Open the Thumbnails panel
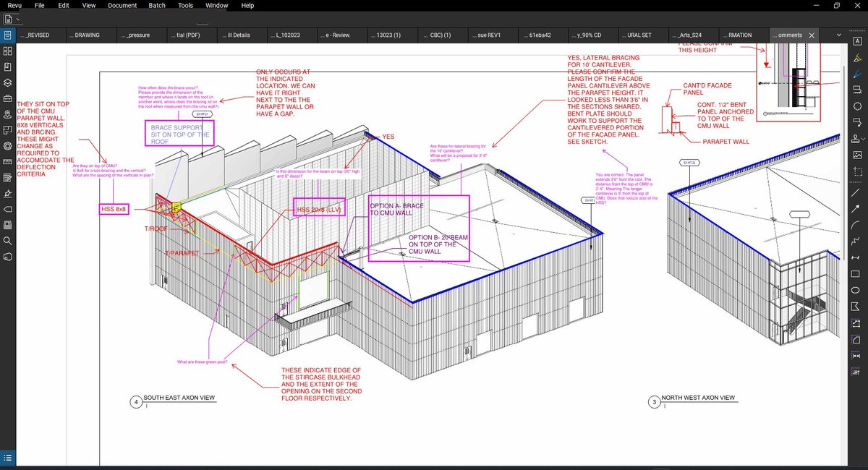 coord(8,51)
